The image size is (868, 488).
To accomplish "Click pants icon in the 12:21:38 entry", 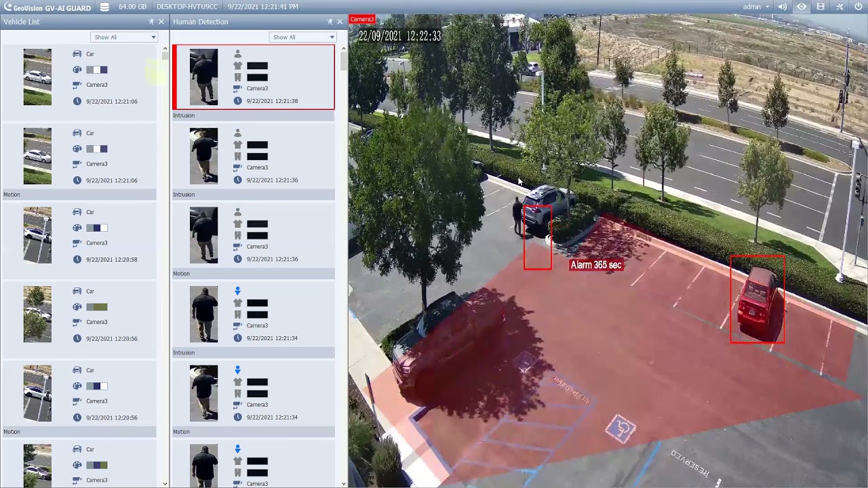I will (237, 77).
